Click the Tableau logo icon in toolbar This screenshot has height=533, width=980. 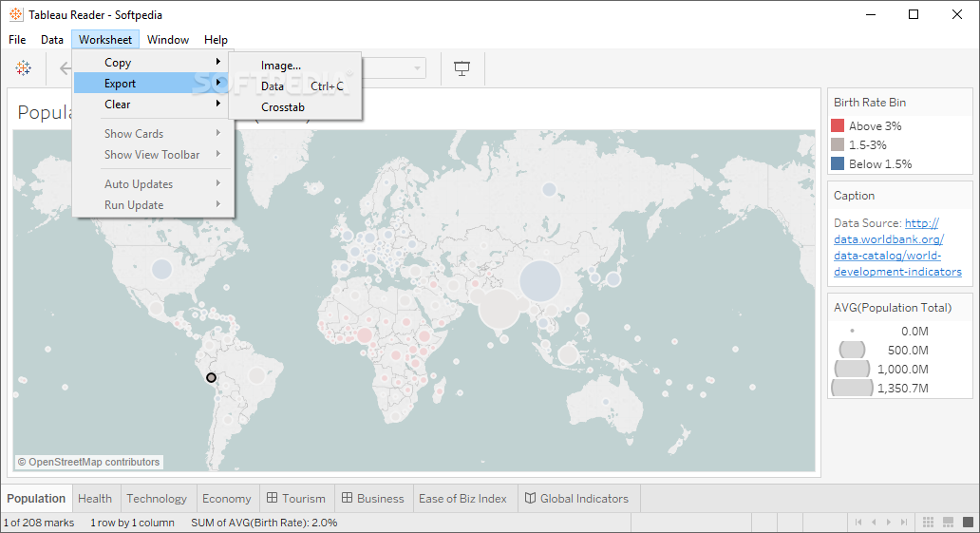[23, 67]
